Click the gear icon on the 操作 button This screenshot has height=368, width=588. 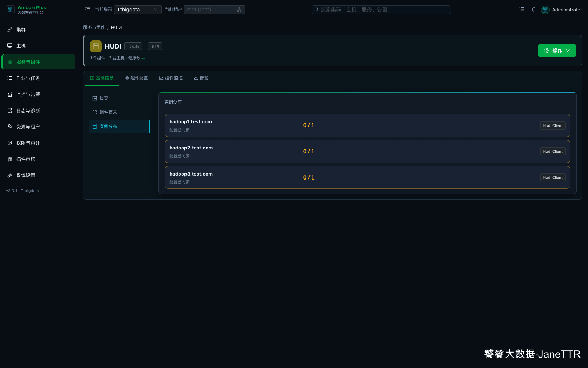click(x=547, y=50)
